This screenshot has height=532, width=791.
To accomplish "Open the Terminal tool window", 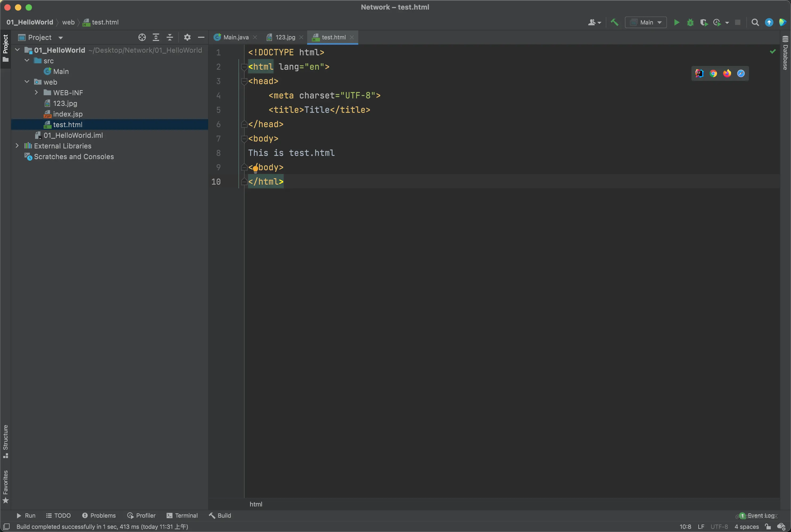I will [x=182, y=516].
